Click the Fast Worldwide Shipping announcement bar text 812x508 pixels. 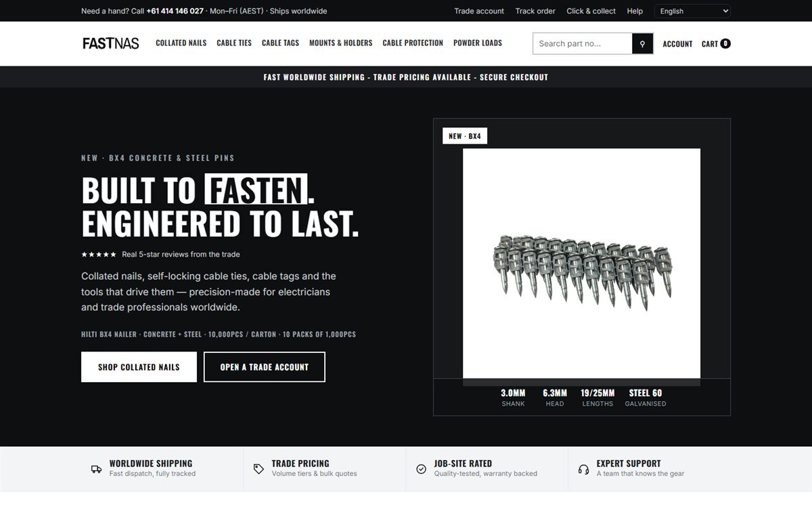[x=406, y=77]
